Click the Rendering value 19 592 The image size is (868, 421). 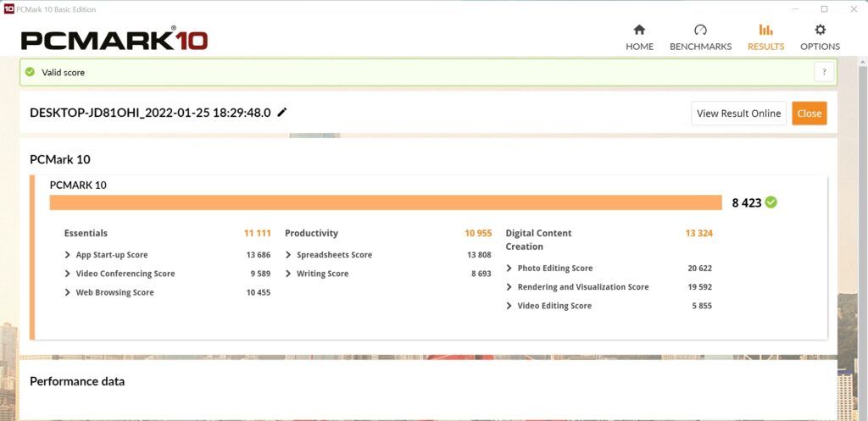pos(699,287)
